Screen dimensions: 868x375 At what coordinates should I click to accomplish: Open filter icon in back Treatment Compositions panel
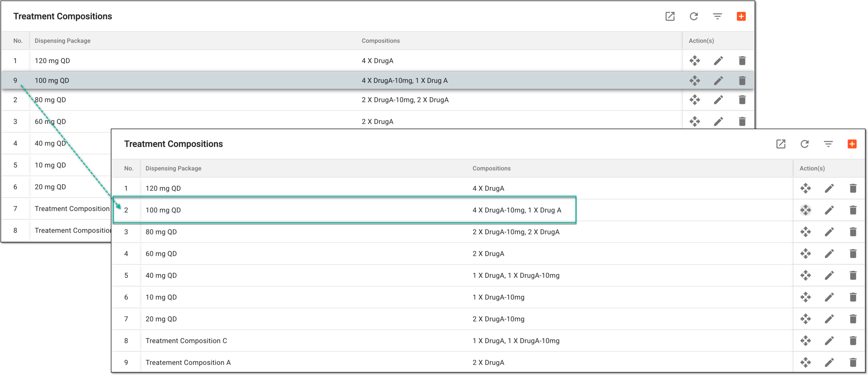717,16
